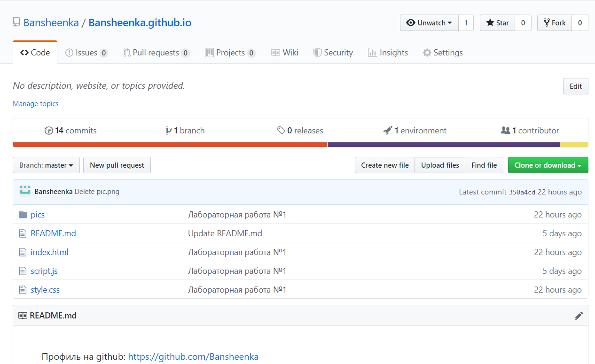Go to the Insights tab
This screenshot has width=595, height=364.
(388, 53)
